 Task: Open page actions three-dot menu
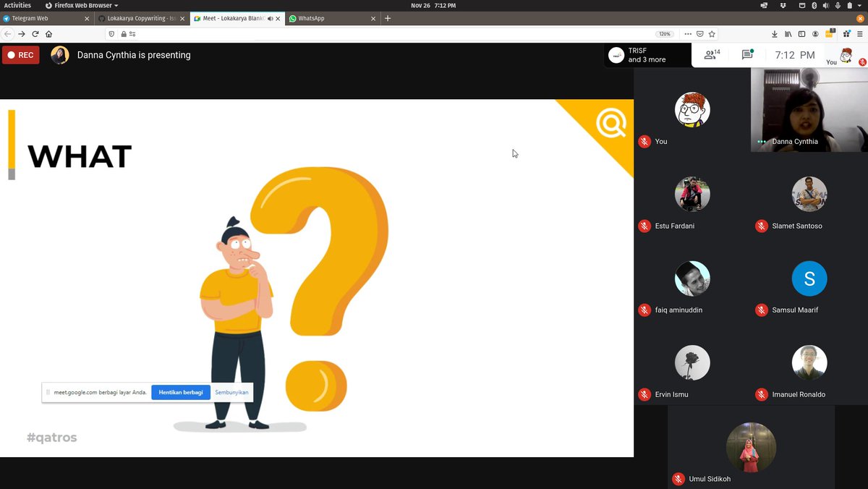tap(688, 34)
